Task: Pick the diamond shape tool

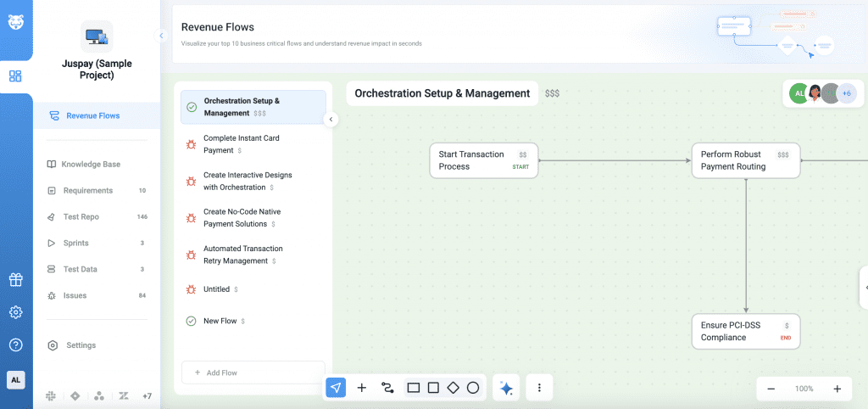Action: 453,388
